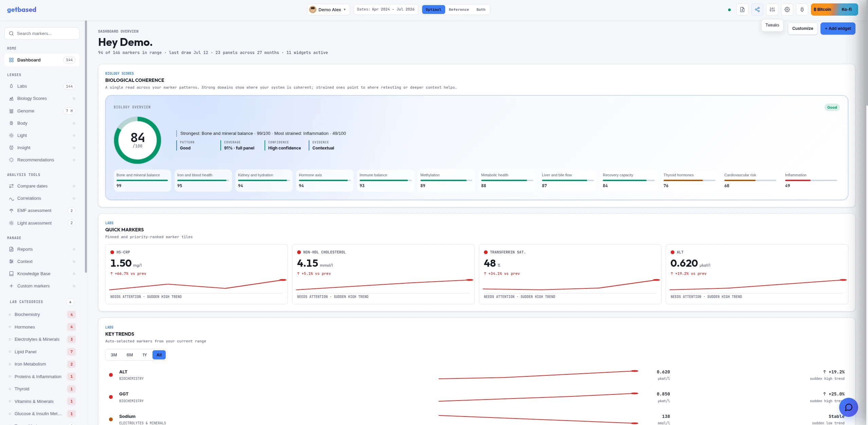Click the Custom markers plus icon

[x=11, y=286]
